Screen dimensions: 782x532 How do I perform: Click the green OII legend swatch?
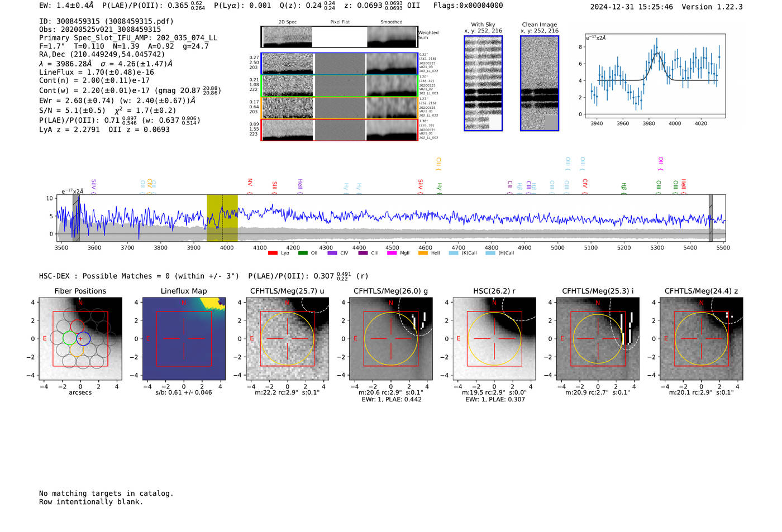point(303,253)
